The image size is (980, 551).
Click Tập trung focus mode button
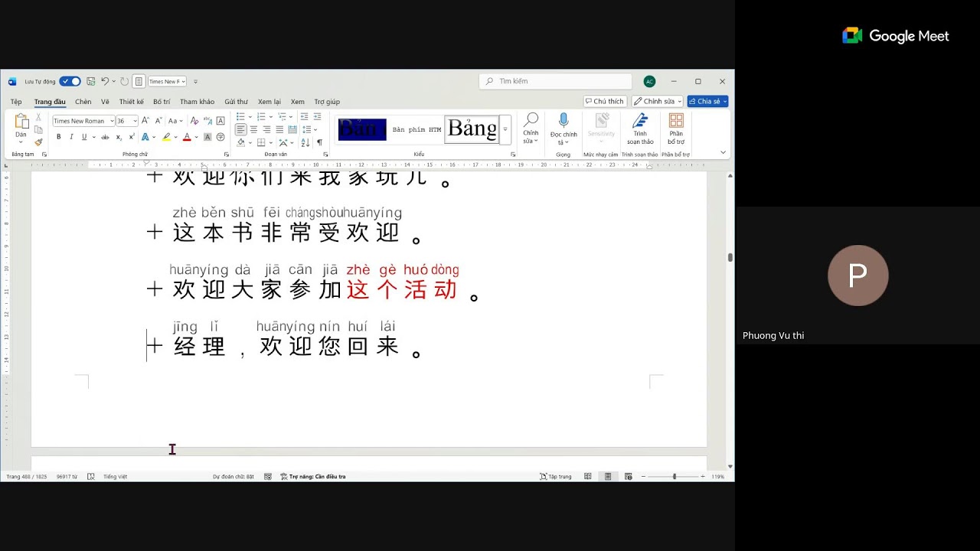pos(556,476)
